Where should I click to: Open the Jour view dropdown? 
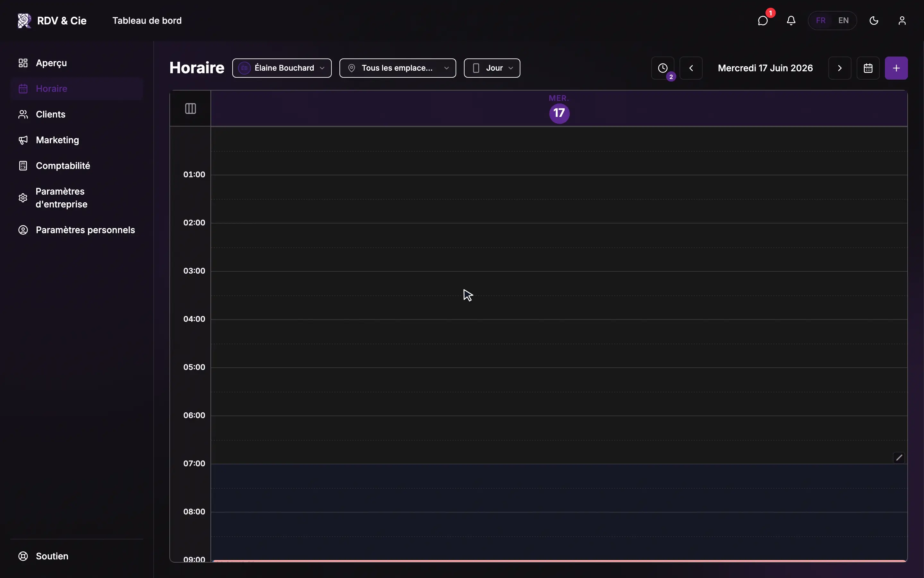pos(492,68)
